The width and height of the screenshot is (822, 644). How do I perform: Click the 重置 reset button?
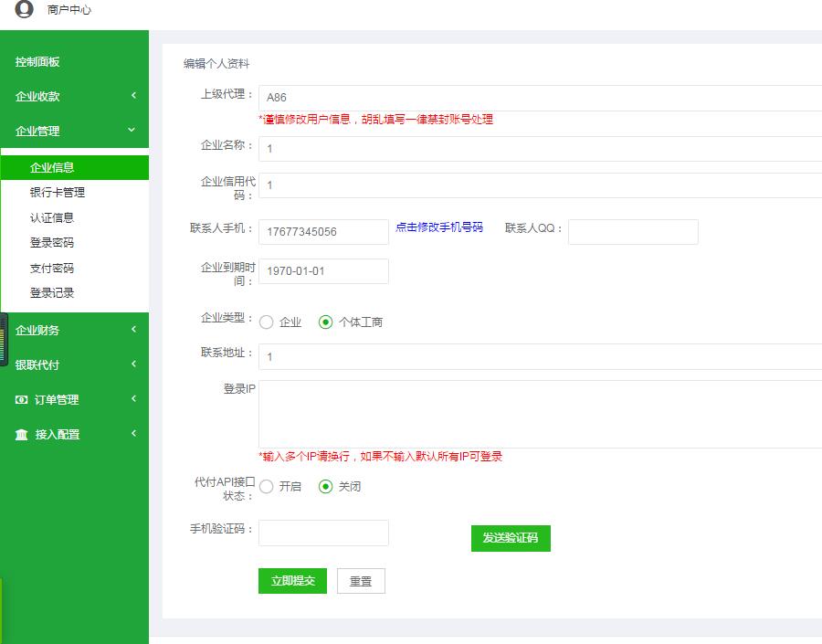[361, 582]
